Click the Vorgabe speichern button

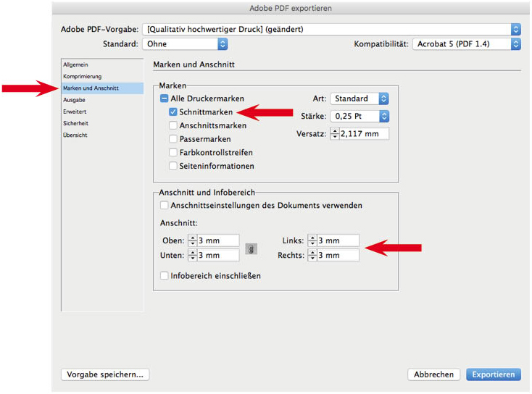[105, 374]
